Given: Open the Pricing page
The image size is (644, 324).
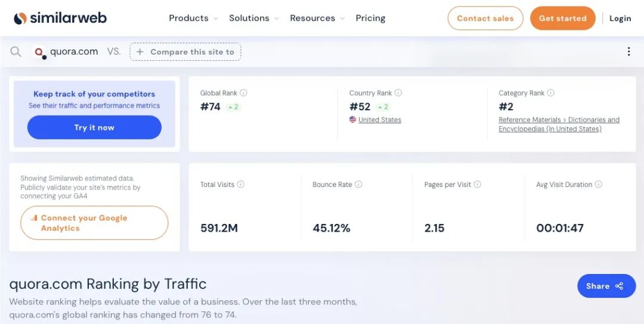Looking at the screenshot, I should pos(370,18).
